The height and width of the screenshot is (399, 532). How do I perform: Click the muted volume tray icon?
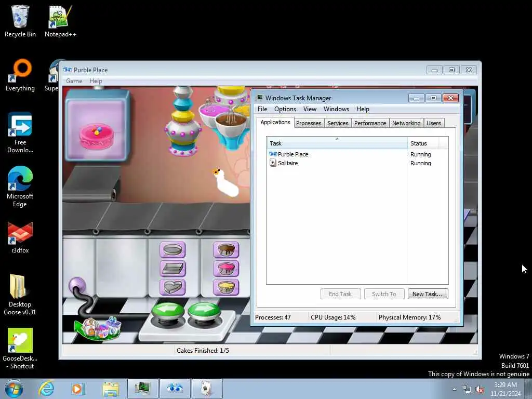[480, 390]
